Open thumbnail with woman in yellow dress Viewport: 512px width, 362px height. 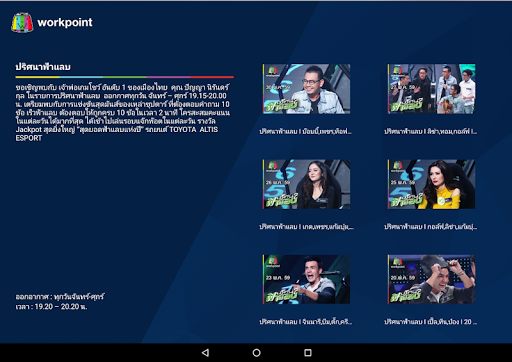coord(431,184)
